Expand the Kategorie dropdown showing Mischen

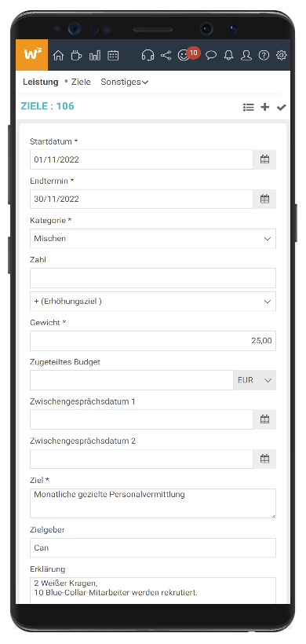[153, 239]
